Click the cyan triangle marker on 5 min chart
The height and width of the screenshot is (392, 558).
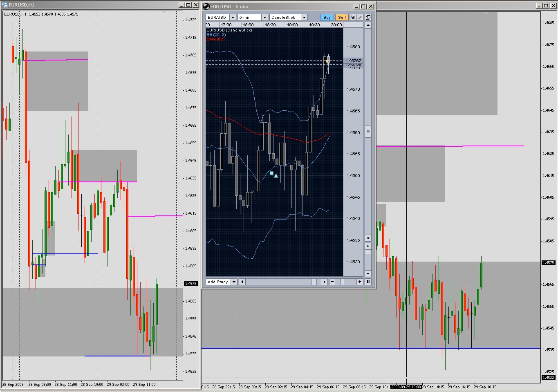click(x=276, y=176)
